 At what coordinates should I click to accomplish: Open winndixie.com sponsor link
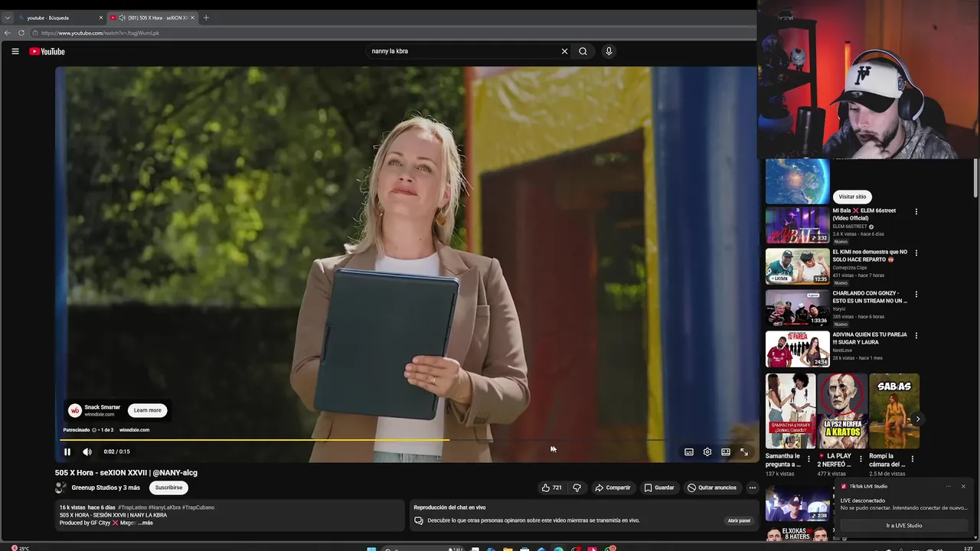click(134, 430)
